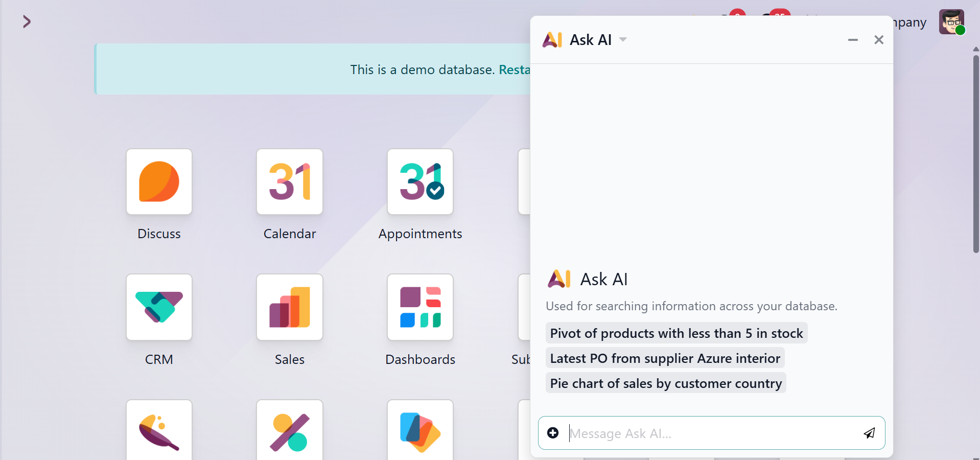Open the CRM app
This screenshot has width=980, height=460.
(x=159, y=308)
